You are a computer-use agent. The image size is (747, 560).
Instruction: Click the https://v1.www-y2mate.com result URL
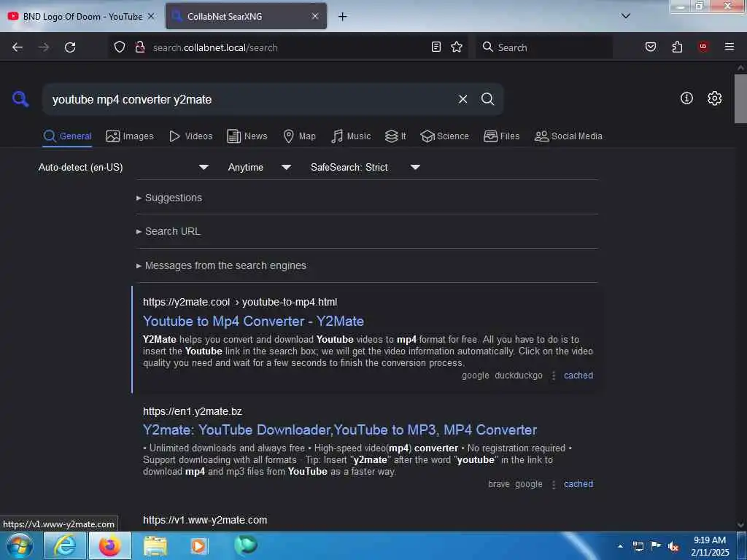tap(205, 520)
